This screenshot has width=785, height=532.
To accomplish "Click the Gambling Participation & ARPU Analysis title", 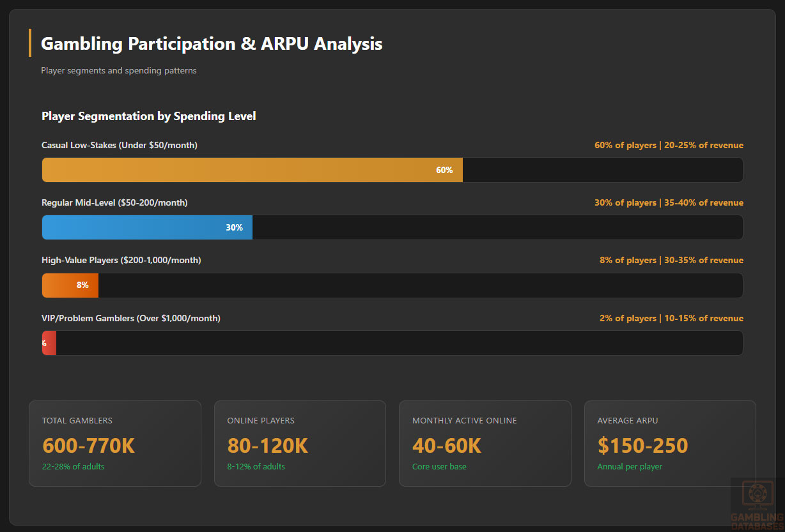I will point(211,43).
